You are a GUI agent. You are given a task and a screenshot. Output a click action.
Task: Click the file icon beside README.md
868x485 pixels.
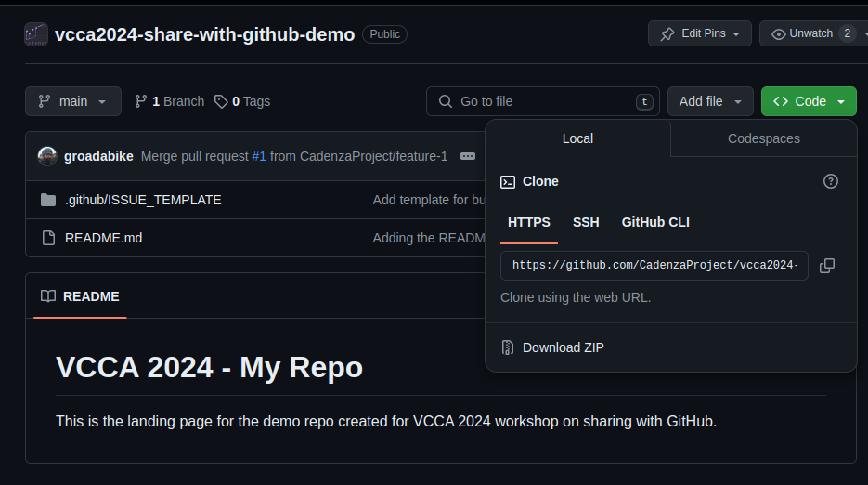coord(48,239)
